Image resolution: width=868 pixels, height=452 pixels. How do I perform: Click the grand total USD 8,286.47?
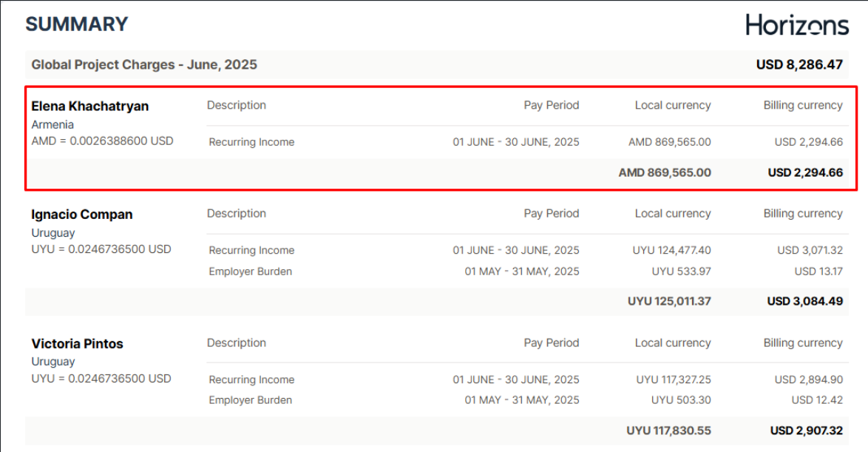pyautogui.click(x=799, y=65)
